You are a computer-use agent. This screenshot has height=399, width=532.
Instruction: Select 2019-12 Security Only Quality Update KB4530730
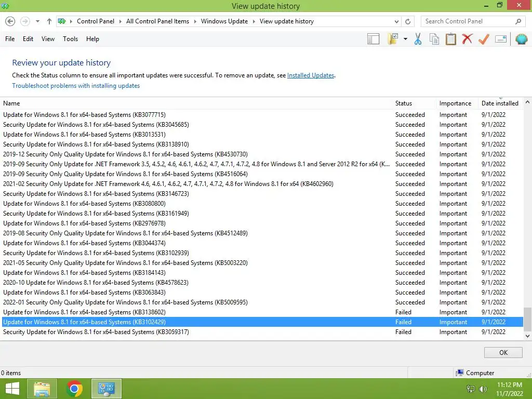pos(262,154)
